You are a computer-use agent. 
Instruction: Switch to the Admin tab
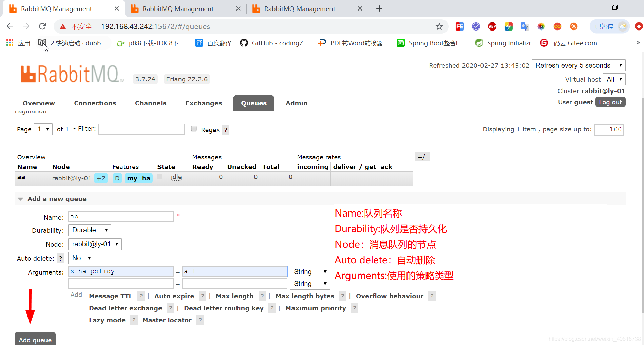click(x=297, y=103)
